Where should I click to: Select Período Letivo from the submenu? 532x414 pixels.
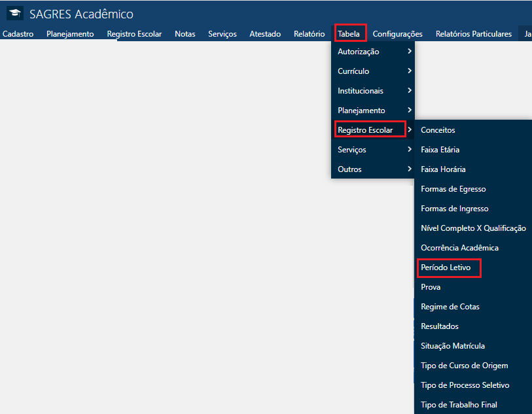click(x=446, y=267)
